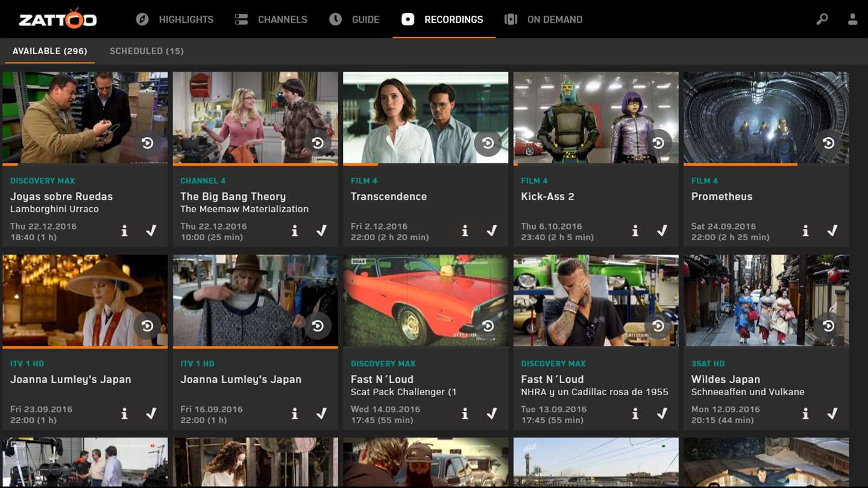Show Available (296) recordings
This screenshot has height=488, width=868.
point(50,51)
